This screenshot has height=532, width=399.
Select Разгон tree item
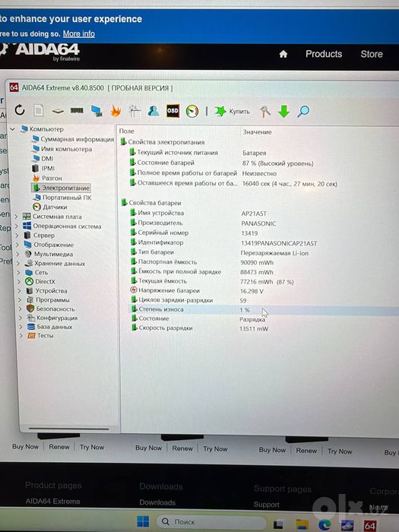pyautogui.click(x=52, y=178)
